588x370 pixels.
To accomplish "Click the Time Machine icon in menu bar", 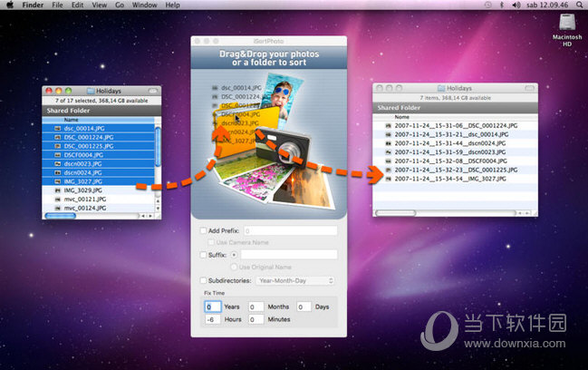I will (487, 5).
